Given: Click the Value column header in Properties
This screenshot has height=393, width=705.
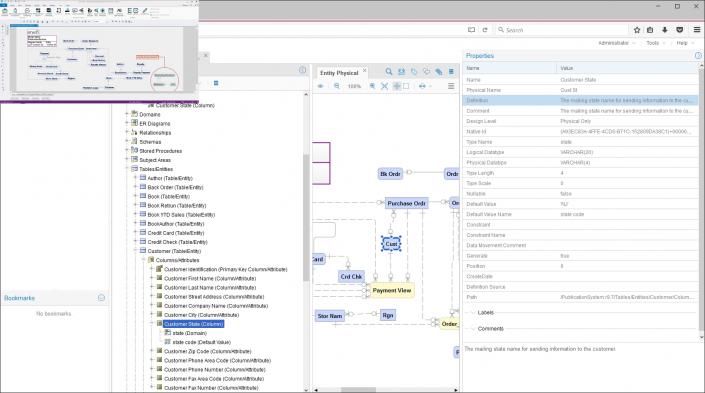Looking at the screenshot, I should [x=627, y=68].
